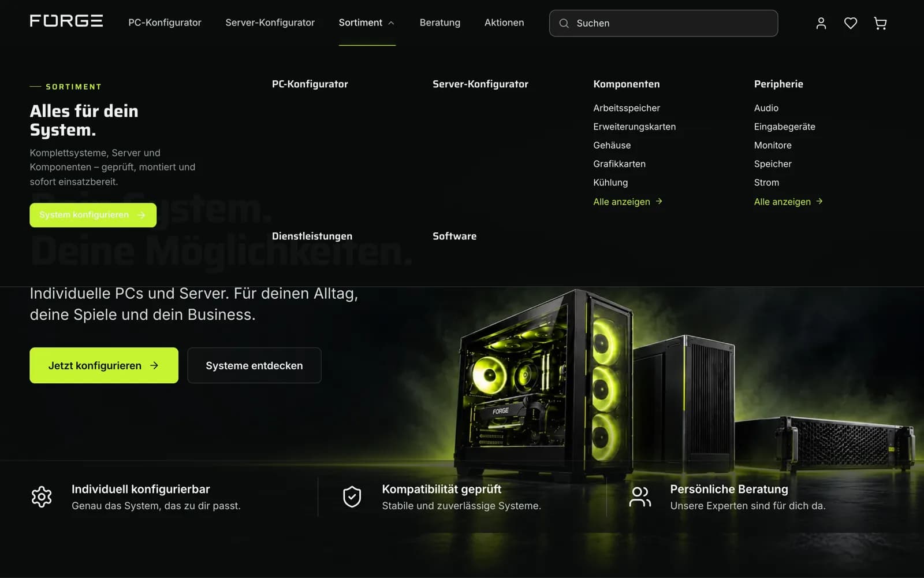Click the search magnifier icon
Image resolution: width=924 pixels, height=578 pixels.
coord(564,23)
